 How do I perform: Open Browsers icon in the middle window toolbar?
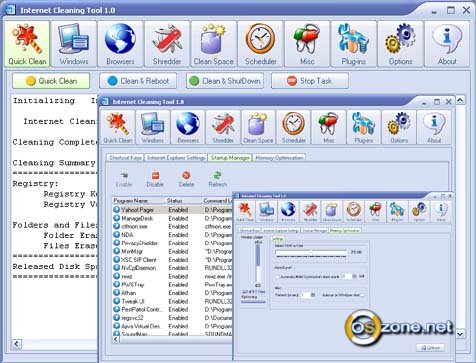click(x=188, y=127)
